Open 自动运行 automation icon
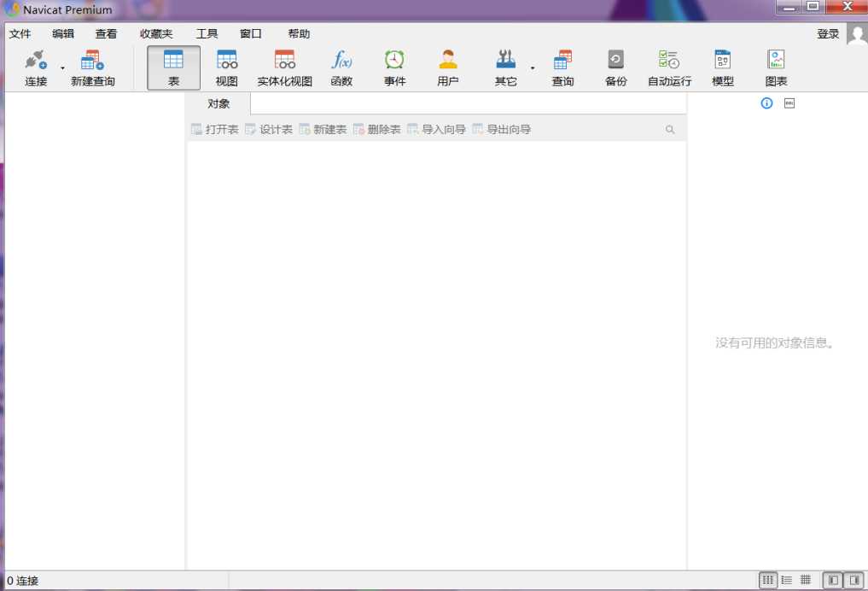The image size is (868, 591). tap(669, 67)
